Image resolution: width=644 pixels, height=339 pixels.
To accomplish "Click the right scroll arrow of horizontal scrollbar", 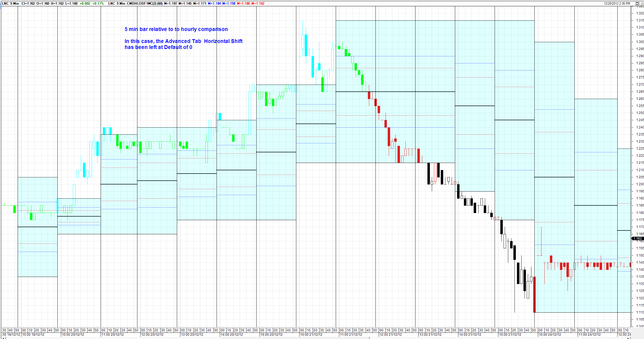I will pos(629,338).
